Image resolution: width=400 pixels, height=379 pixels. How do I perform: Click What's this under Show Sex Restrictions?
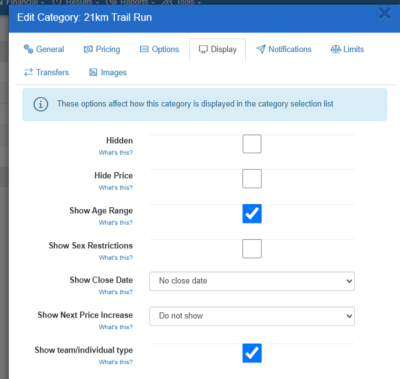(x=116, y=258)
